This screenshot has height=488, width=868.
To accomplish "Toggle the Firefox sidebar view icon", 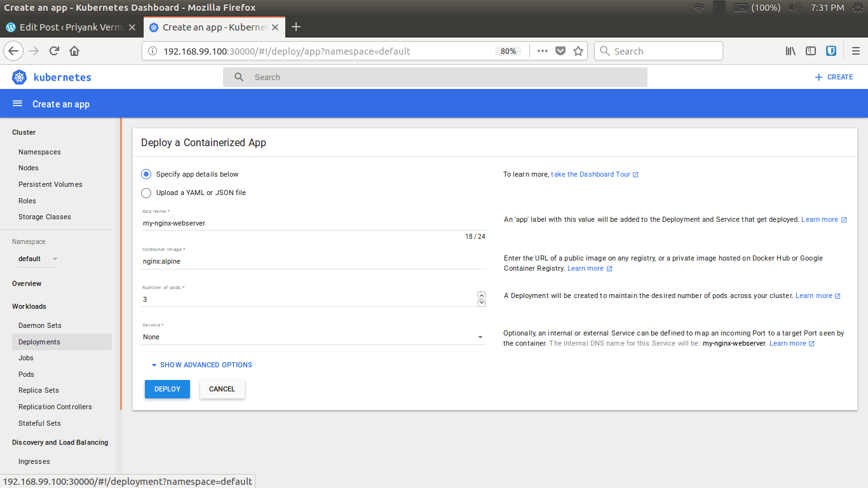I will (811, 51).
